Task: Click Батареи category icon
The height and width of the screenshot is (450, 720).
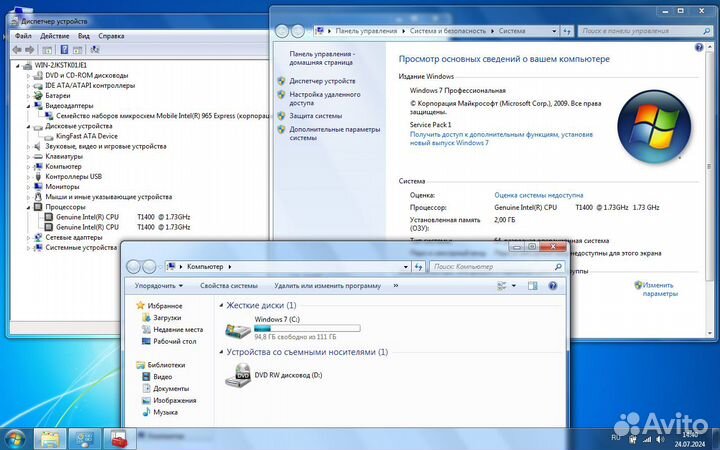Action: click(38, 96)
